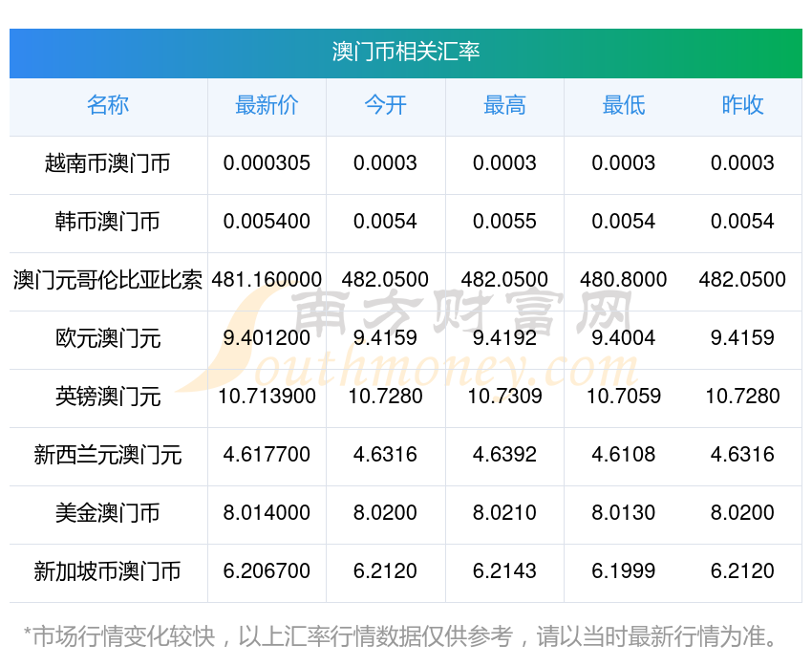Open the 韩币澳门币 currency pair
This screenshot has width=812, height=666.
click(x=108, y=222)
